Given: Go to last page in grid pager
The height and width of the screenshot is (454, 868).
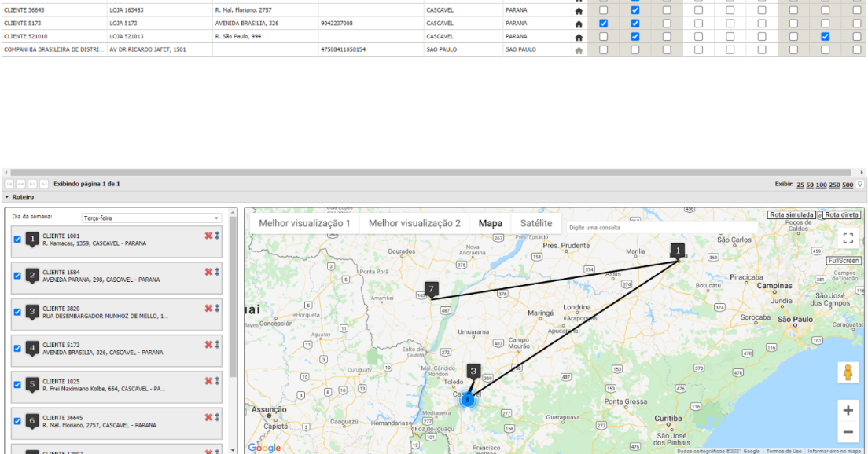Looking at the screenshot, I should coord(44,184).
